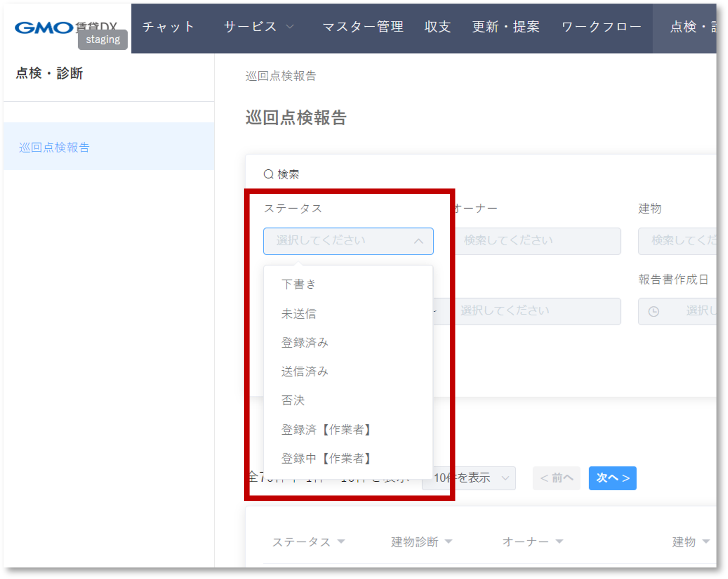The width and height of the screenshot is (728, 579).
Task: Open the ステータス column header filter arrow
Action: click(x=341, y=541)
